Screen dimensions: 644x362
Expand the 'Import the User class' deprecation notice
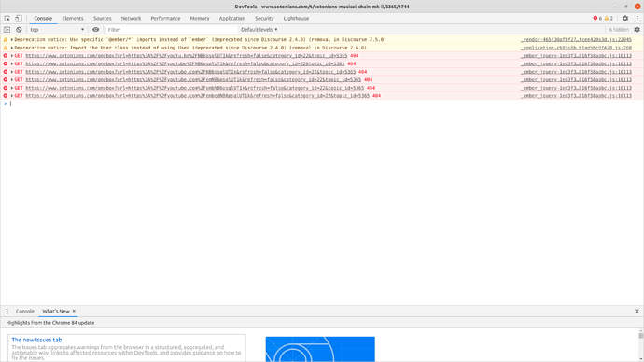(x=12, y=48)
